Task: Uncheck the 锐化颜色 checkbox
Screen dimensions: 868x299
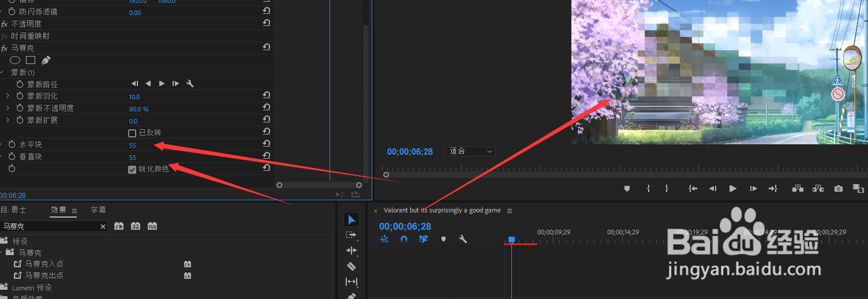Action: point(132,169)
